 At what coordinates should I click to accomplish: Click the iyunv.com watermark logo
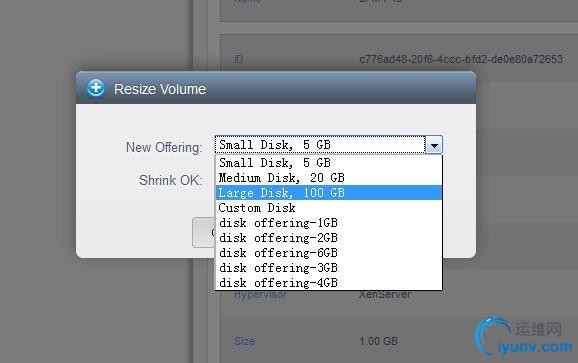(x=524, y=336)
